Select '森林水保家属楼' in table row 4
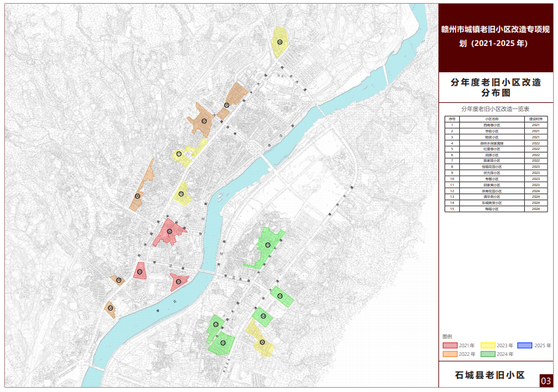Screen dimensions: 558x392 (x=492, y=143)
